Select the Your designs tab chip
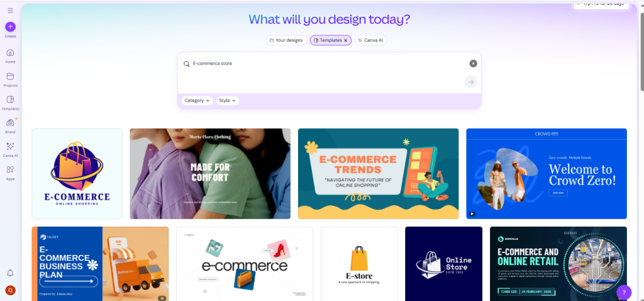This screenshot has height=301, width=644. [x=286, y=40]
